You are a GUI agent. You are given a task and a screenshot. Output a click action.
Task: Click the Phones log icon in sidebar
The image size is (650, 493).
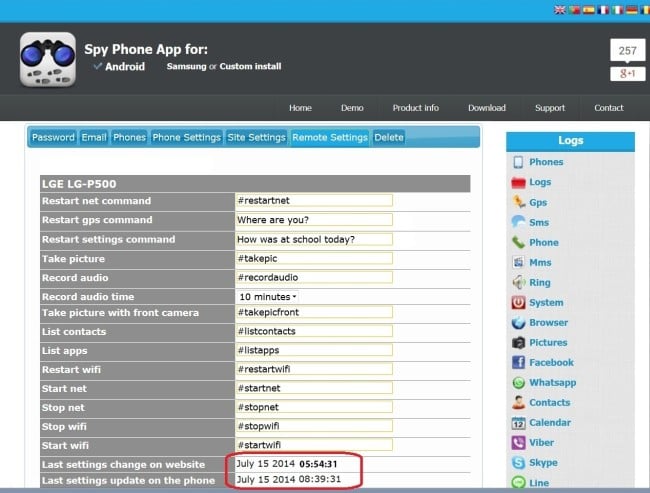pyautogui.click(x=518, y=162)
